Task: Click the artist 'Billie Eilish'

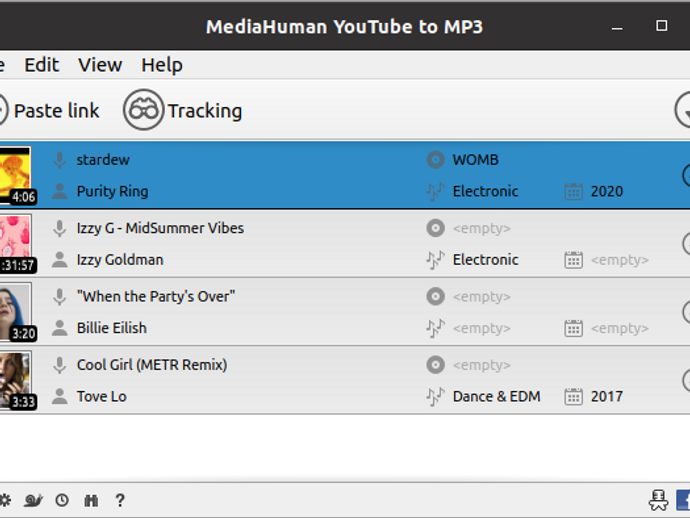Action: pos(111,328)
